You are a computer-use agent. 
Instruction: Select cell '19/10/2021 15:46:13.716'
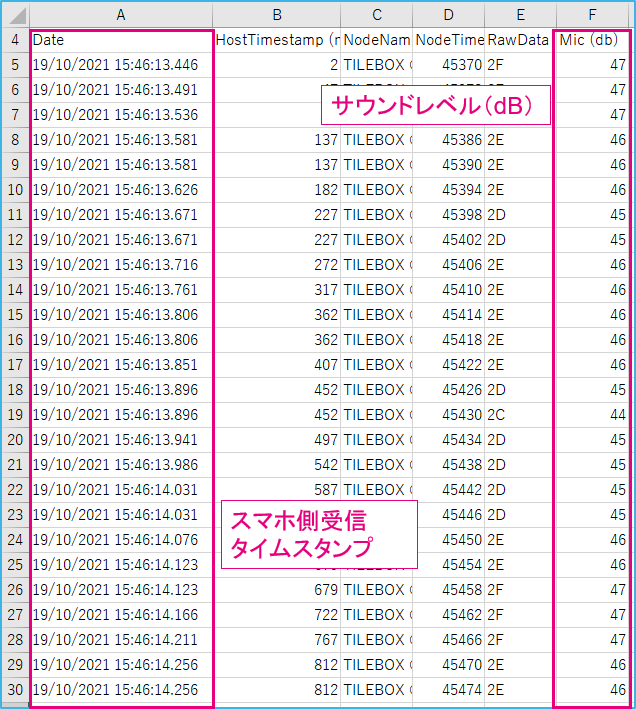point(121,265)
